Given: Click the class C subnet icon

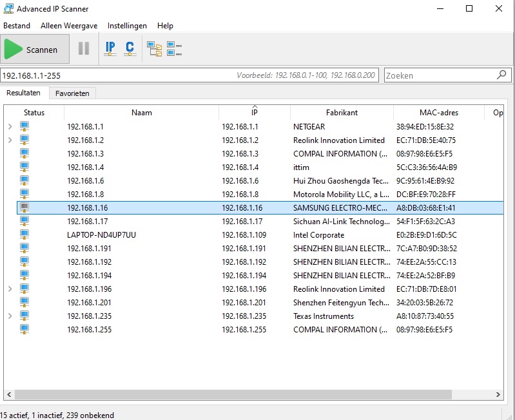Looking at the screenshot, I should (130, 48).
